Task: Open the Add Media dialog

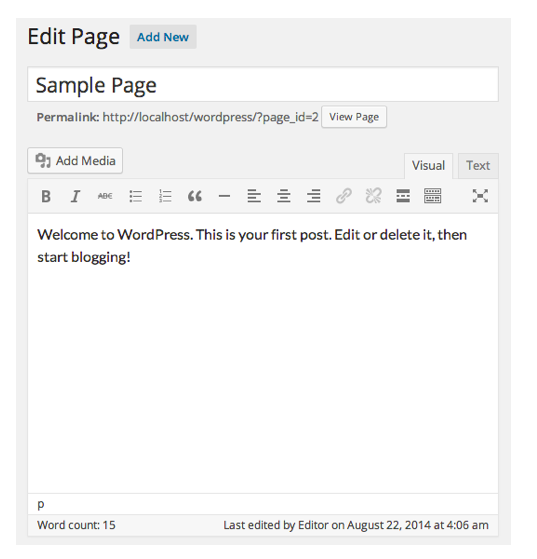Action: [75, 161]
